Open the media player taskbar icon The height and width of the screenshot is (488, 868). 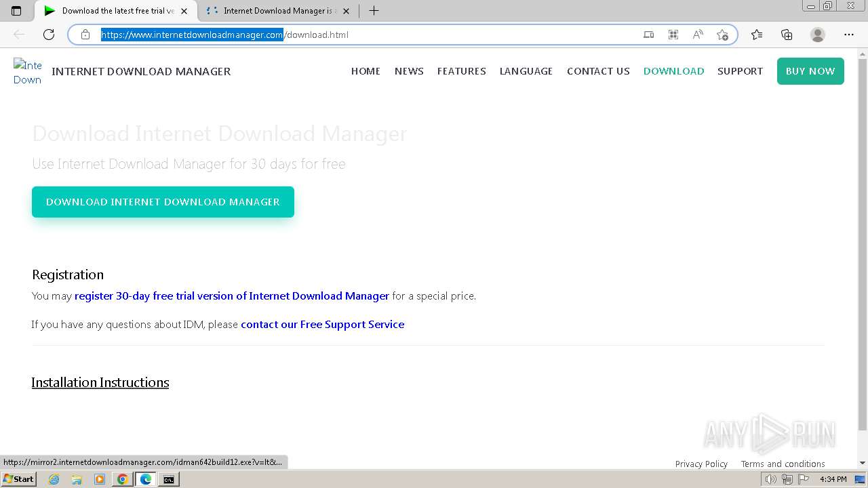pos(100,479)
